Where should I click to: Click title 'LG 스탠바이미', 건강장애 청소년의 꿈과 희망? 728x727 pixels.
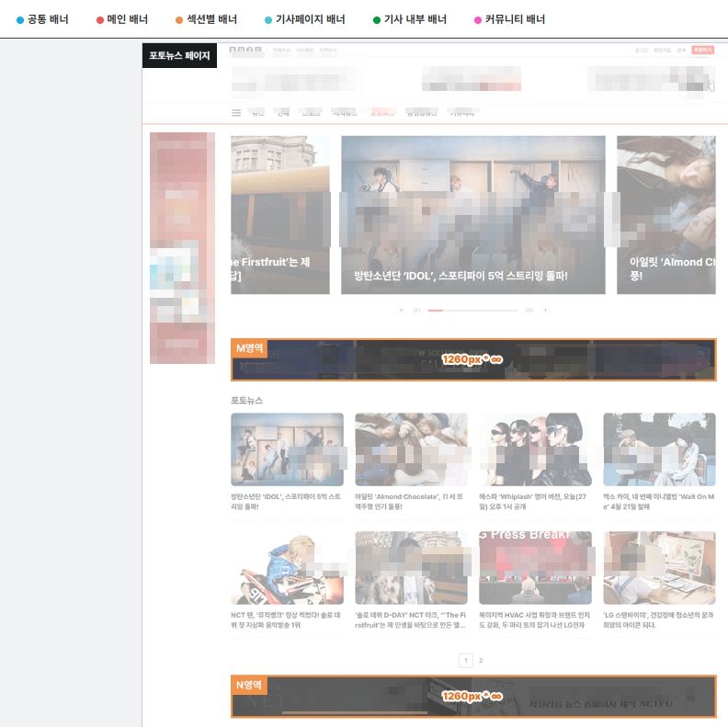[x=658, y=619]
